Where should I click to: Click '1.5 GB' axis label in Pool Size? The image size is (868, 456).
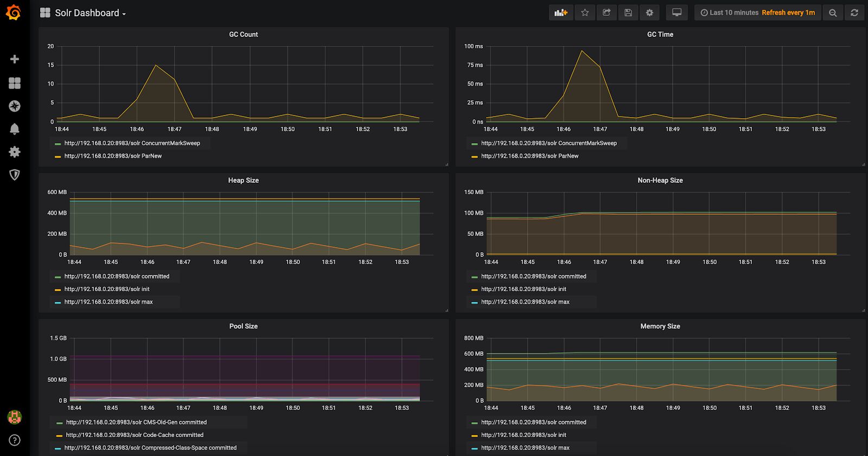pyautogui.click(x=58, y=338)
